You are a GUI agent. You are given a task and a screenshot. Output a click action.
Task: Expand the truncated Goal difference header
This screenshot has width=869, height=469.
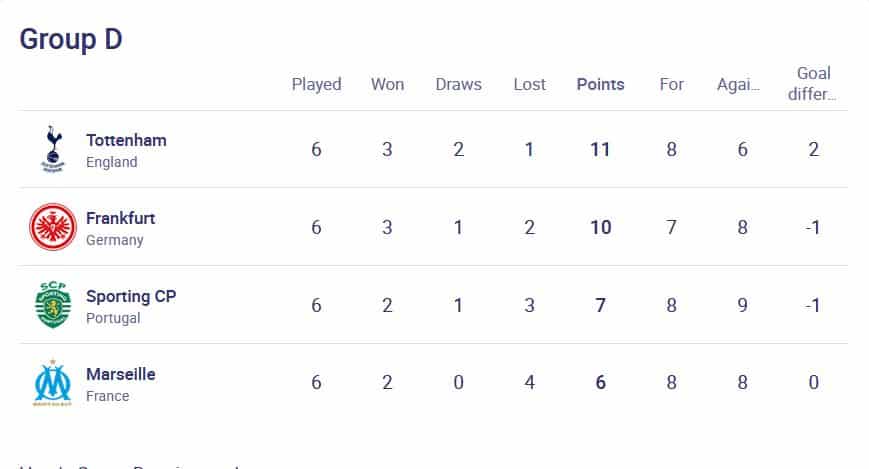click(x=812, y=84)
